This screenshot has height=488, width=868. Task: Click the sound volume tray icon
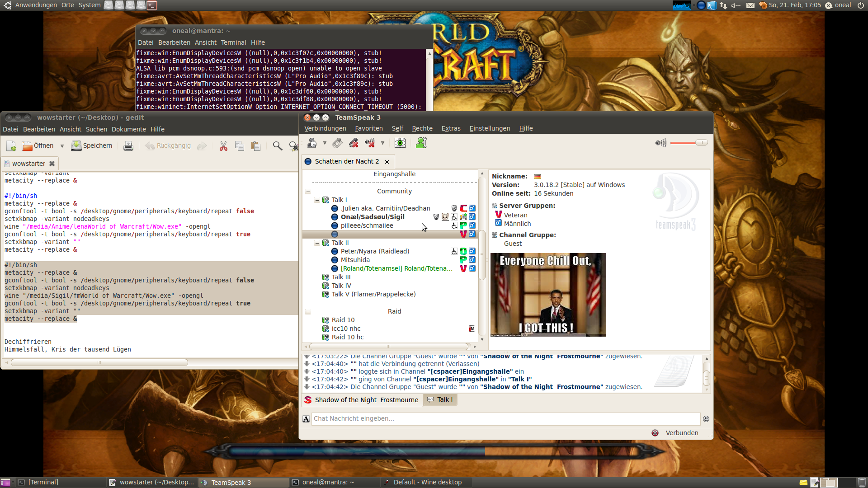pos(736,5)
